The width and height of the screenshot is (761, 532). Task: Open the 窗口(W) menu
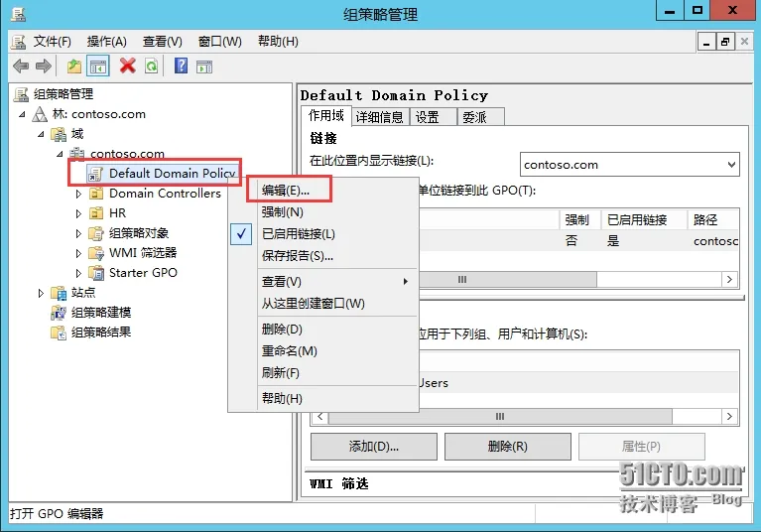(x=220, y=42)
